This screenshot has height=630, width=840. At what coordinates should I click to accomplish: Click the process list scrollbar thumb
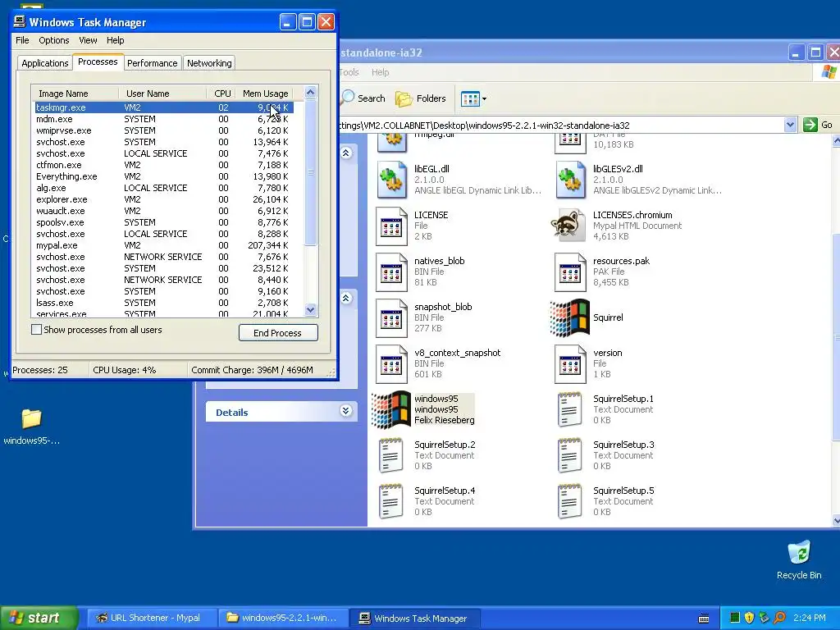click(x=311, y=172)
